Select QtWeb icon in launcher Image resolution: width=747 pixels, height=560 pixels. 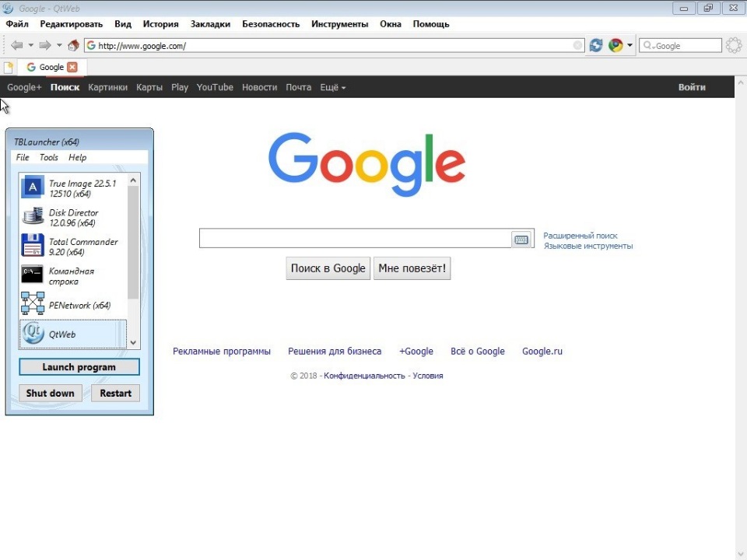(x=33, y=333)
